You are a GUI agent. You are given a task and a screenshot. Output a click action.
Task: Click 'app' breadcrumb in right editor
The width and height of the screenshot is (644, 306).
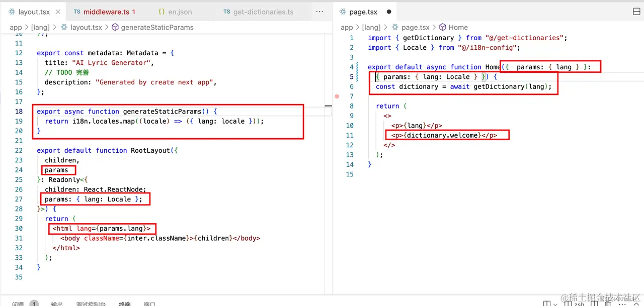click(347, 28)
